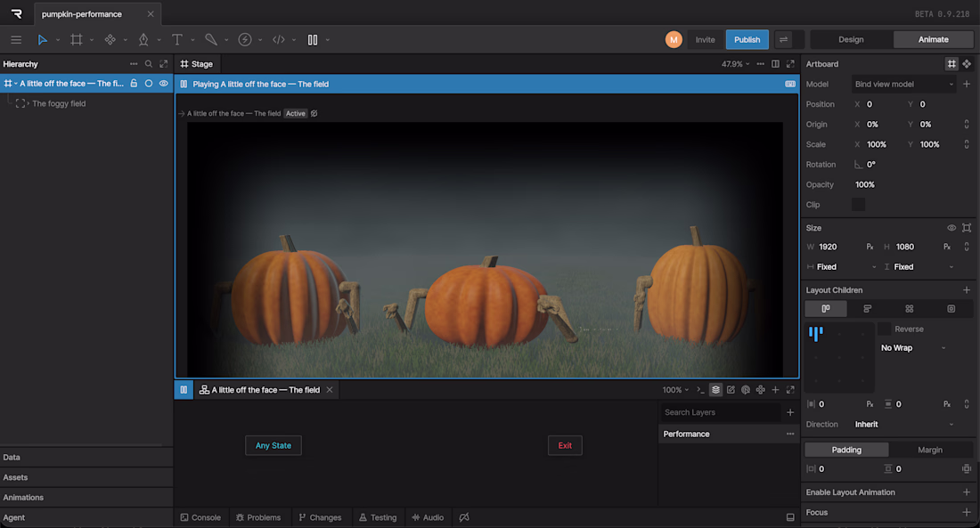This screenshot has height=528, width=980.
Task: Toggle Stage split view icon
Action: click(x=776, y=64)
